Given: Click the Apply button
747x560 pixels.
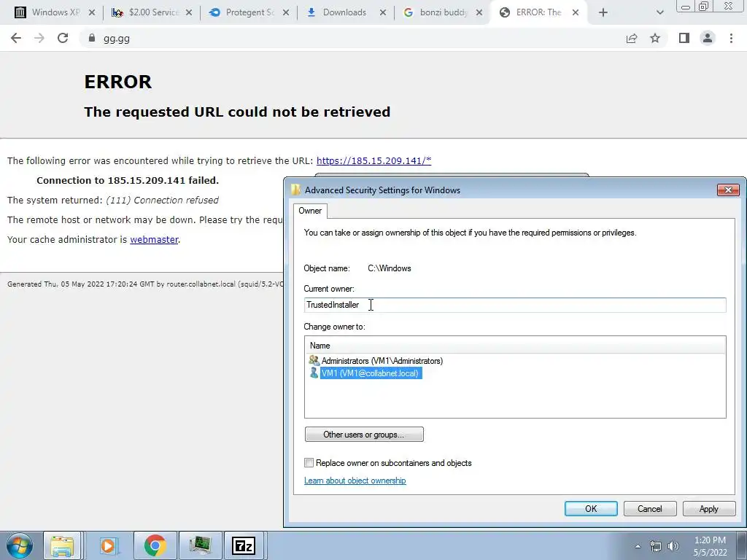Looking at the screenshot, I should (708, 508).
